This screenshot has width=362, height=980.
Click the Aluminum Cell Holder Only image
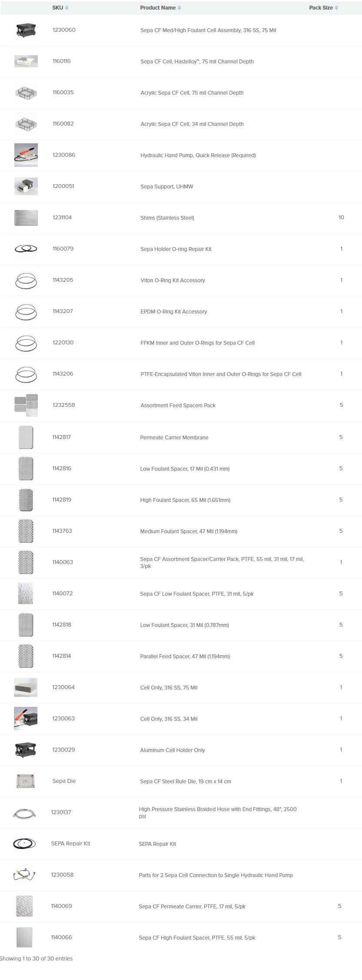click(x=26, y=750)
